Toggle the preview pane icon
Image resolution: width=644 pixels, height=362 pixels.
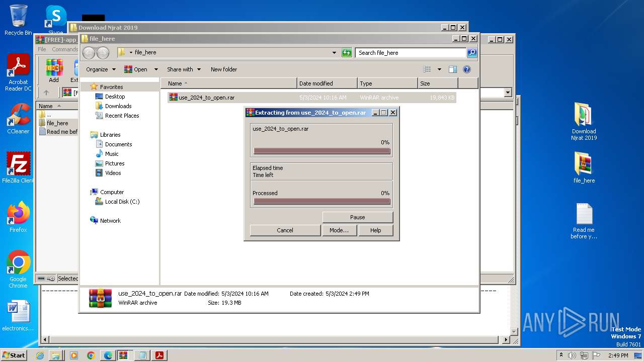[453, 69]
